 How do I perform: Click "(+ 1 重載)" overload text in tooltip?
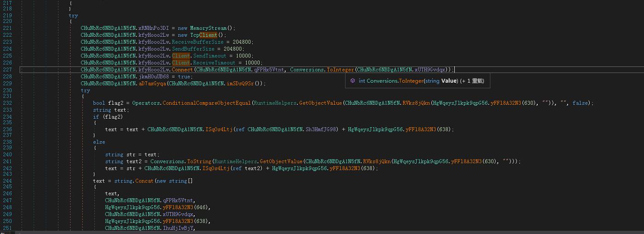(x=472, y=81)
